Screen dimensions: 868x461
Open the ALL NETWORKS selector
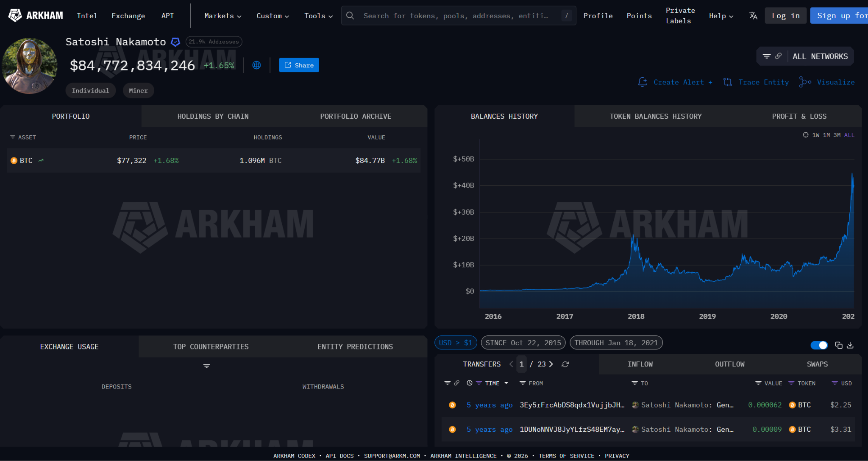coord(820,56)
